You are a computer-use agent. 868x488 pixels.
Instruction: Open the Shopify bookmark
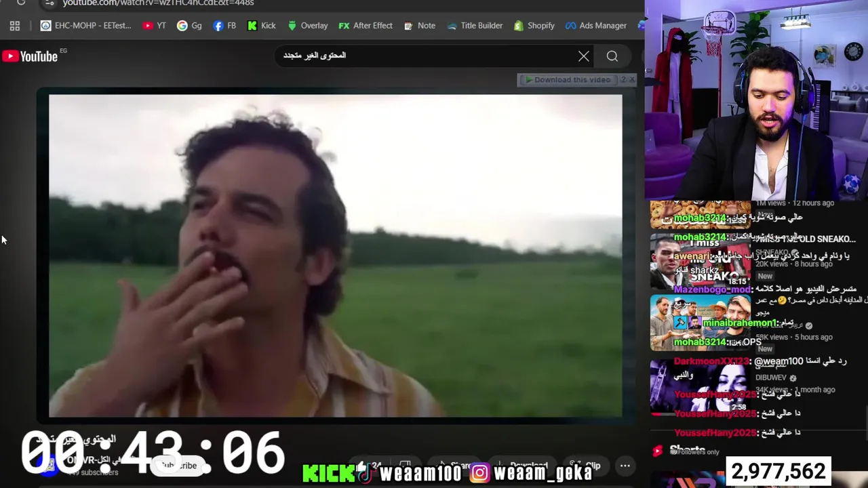click(x=534, y=26)
